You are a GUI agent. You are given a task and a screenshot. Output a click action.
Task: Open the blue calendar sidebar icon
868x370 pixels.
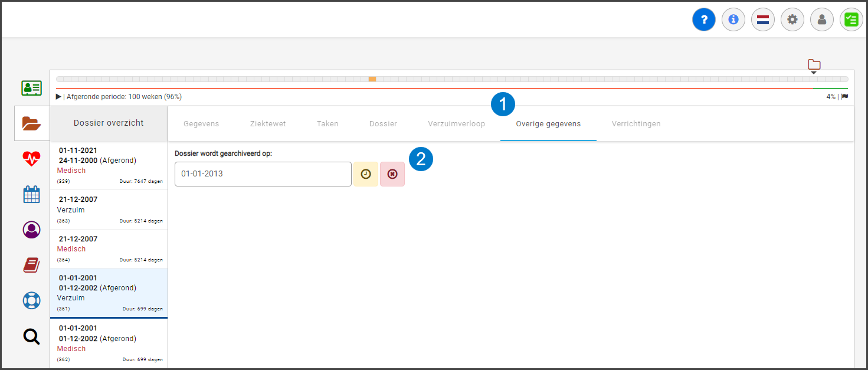pos(31,194)
